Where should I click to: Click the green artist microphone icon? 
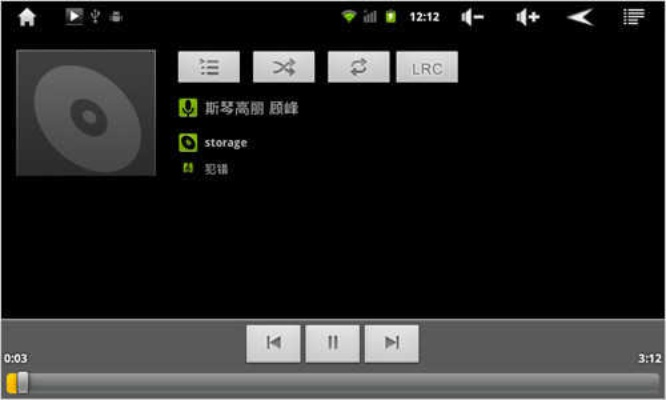188,108
